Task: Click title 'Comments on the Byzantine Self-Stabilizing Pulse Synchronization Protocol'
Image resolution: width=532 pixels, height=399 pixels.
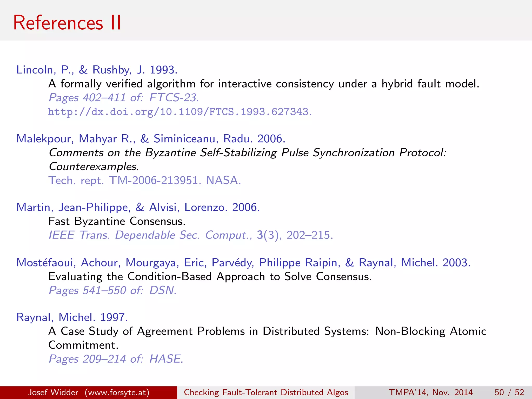Action: click(x=247, y=153)
